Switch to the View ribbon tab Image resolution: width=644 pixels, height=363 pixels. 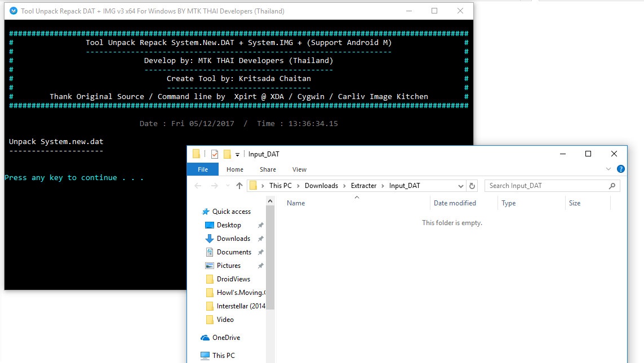(299, 169)
